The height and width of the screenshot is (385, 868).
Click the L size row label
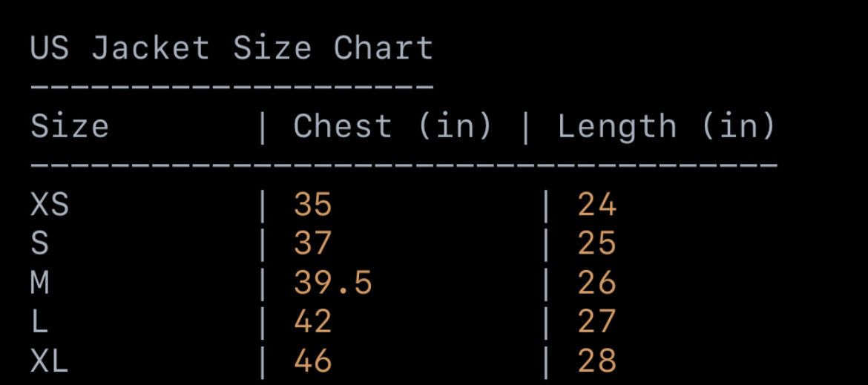coord(40,322)
